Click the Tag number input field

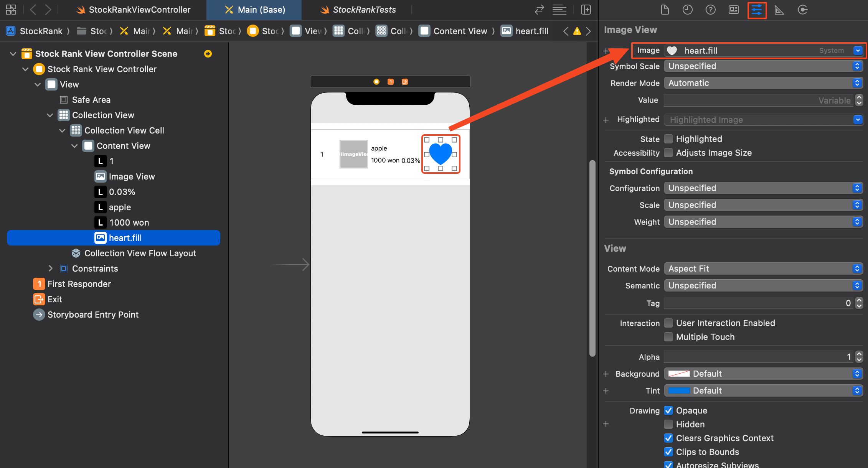(x=758, y=303)
